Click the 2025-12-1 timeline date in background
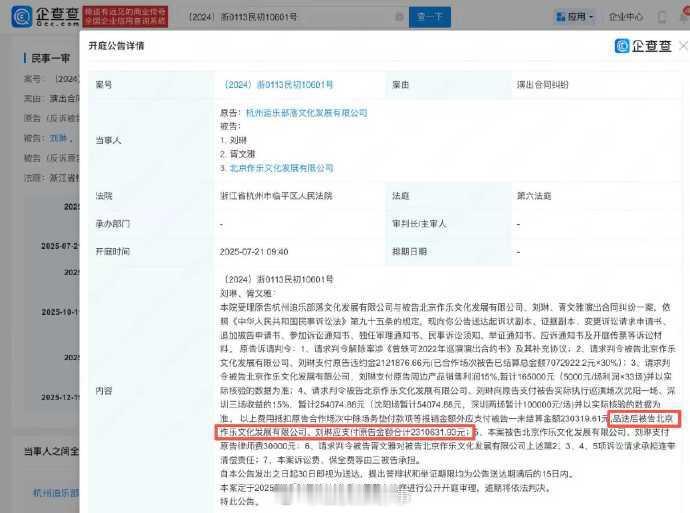Screen dimensions: 690x513 coord(60,397)
